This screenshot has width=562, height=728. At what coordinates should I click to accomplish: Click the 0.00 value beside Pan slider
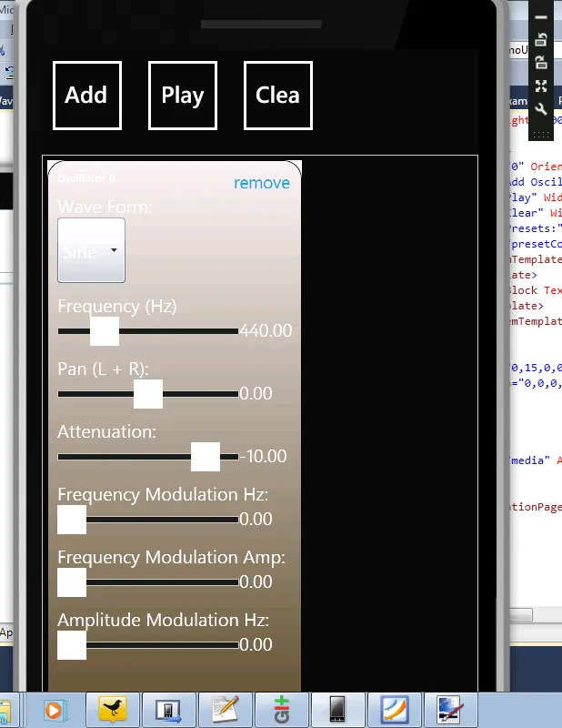click(256, 393)
